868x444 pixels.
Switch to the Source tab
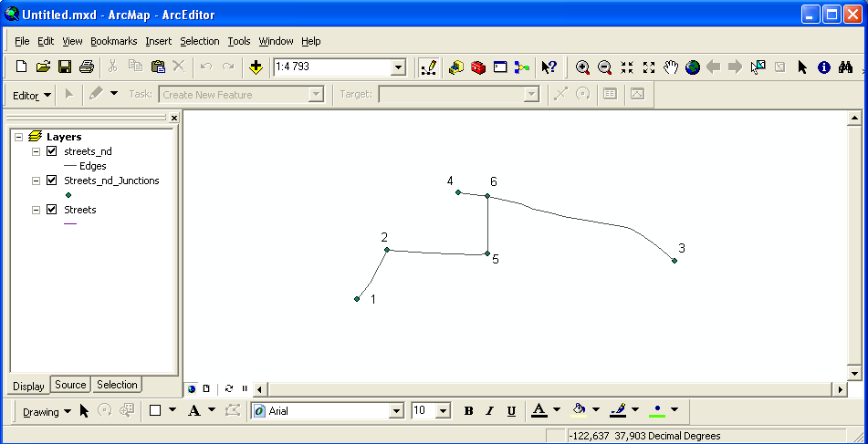pos(70,385)
